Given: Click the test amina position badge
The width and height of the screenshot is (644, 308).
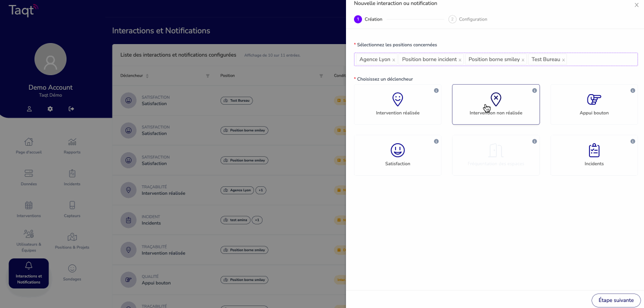Looking at the screenshot, I should [x=235, y=220].
